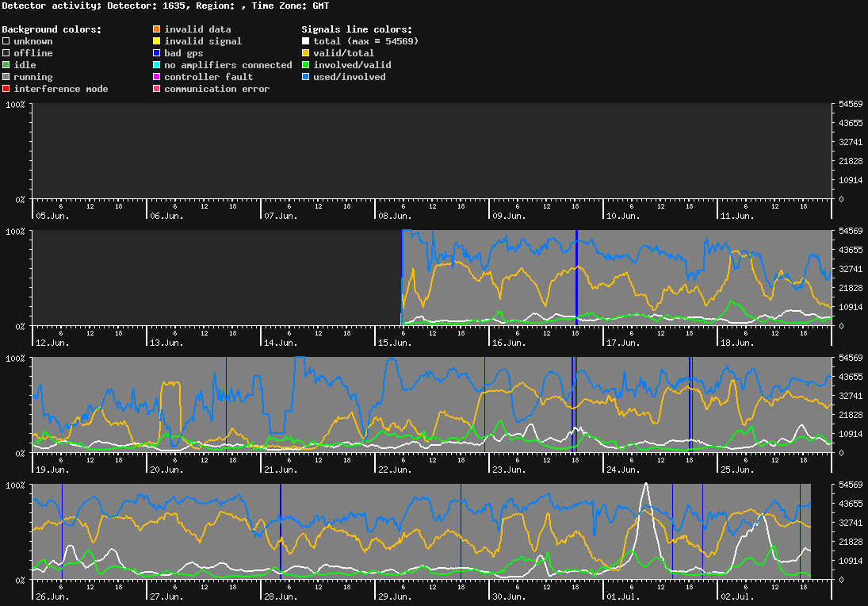This screenshot has width=868, height=606.
Task: Click the running-state start edge on 15.Jun.
Action: 402,278
